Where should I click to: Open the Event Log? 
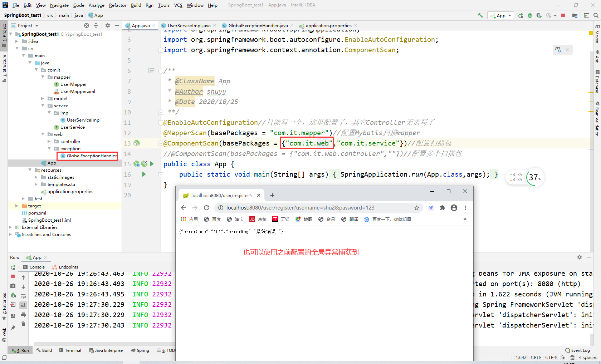577,350
